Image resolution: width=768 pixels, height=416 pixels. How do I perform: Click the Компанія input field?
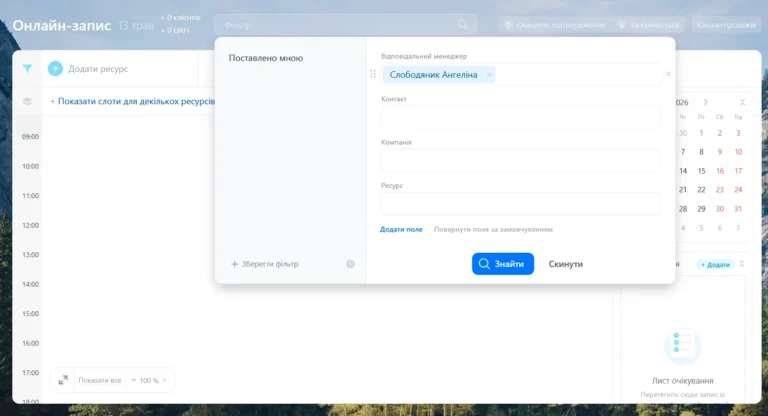click(x=520, y=160)
